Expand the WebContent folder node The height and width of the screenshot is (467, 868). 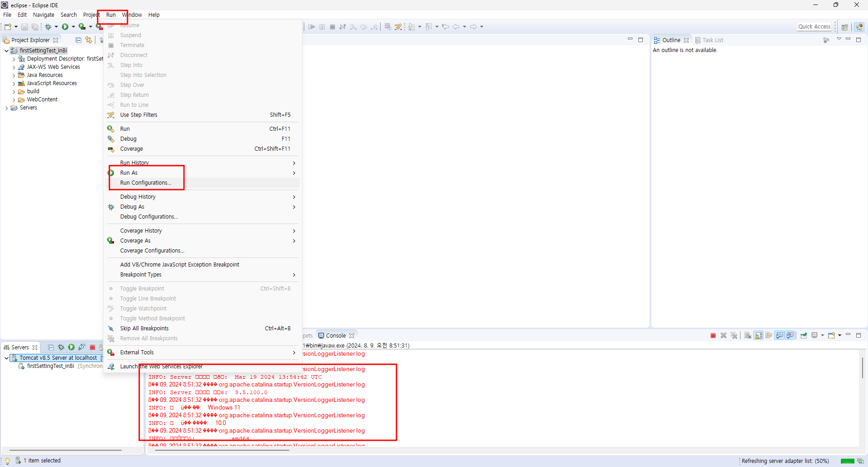pyautogui.click(x=14, y=100)
